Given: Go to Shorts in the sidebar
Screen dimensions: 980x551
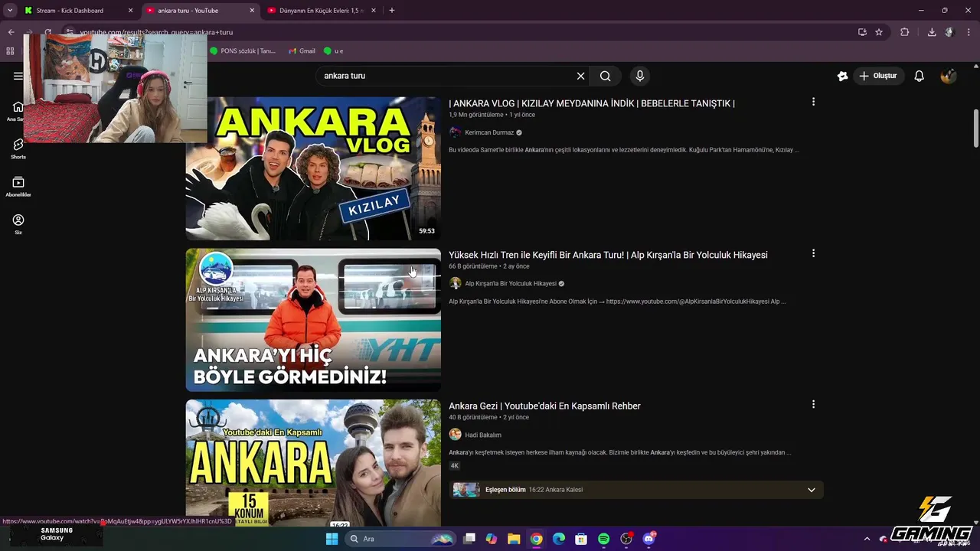Looking at the screenshot, I should pos(18,148).
